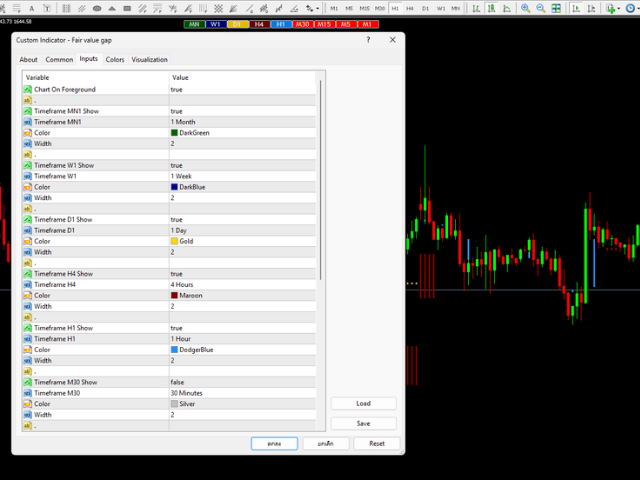Click the inputs list vertical scrollbar
This screenshot has height=480, width=640.
tap(321, 180)
